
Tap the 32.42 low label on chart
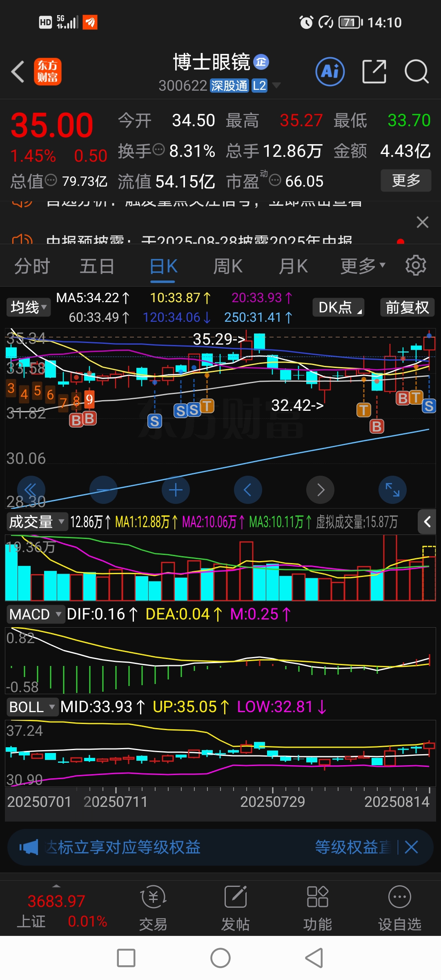(297, 405)
